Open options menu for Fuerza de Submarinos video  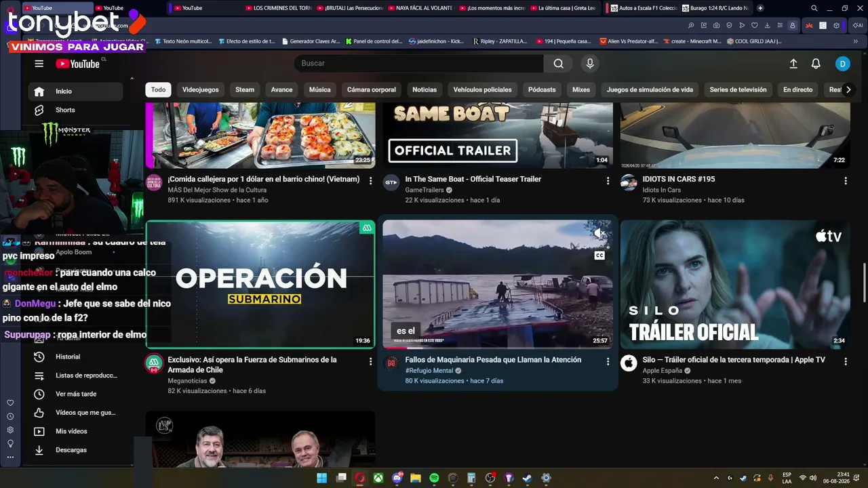[370, 362]
